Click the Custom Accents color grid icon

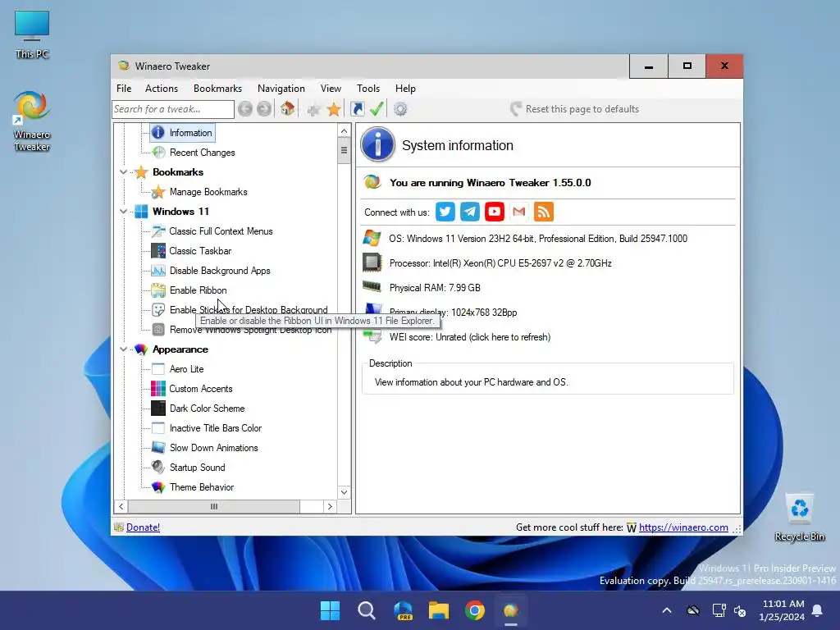click(x=158, y=388)
